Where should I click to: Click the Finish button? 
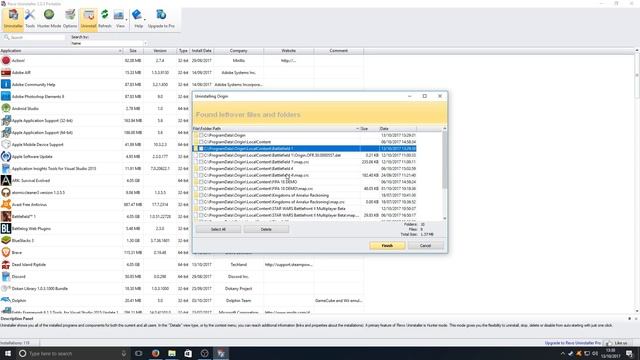coord(387,246)
